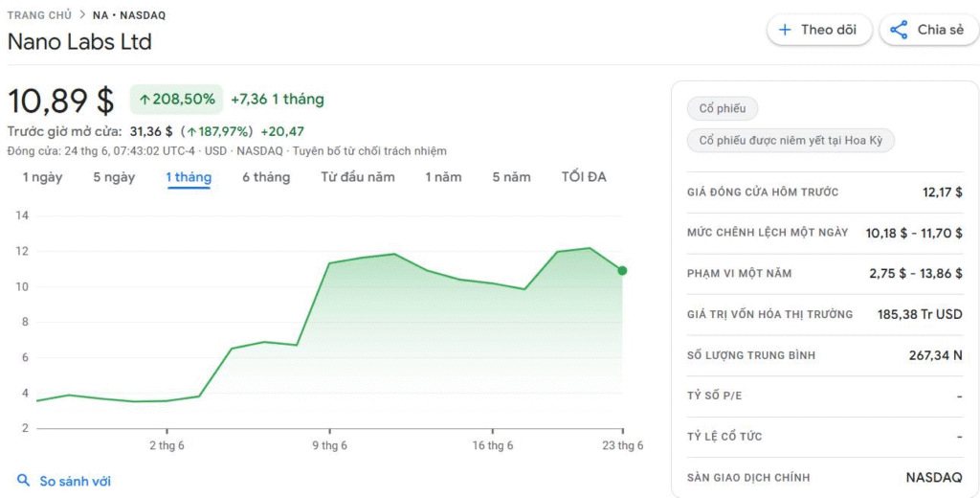The height and width of the screenshot is (498, 980).
Task: Click the Cổ phiếu tag chip
Action: [x=723, y=108]
